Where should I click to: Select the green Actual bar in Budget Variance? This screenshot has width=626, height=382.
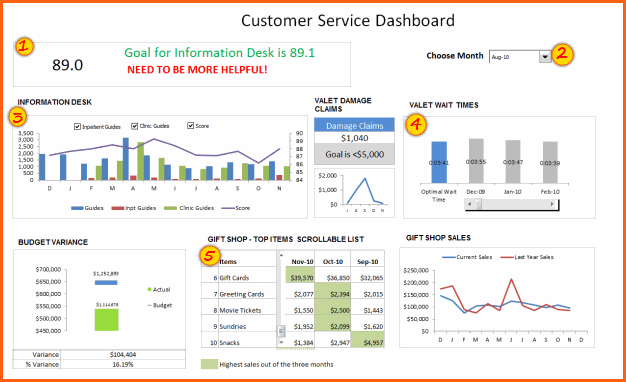(107, 320)
